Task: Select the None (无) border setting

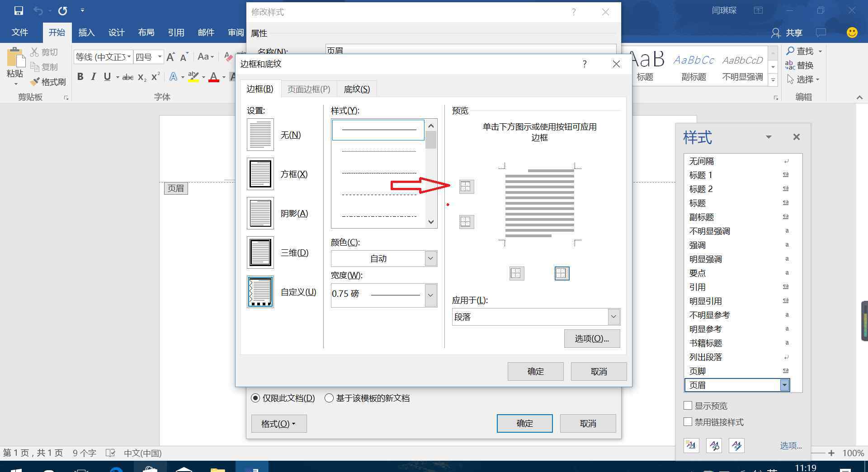Action: 260,135
